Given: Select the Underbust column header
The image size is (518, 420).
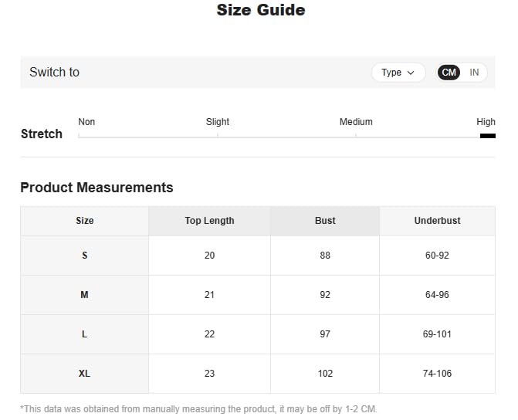Looking at the screenshot, I should [x=437, y=221].
